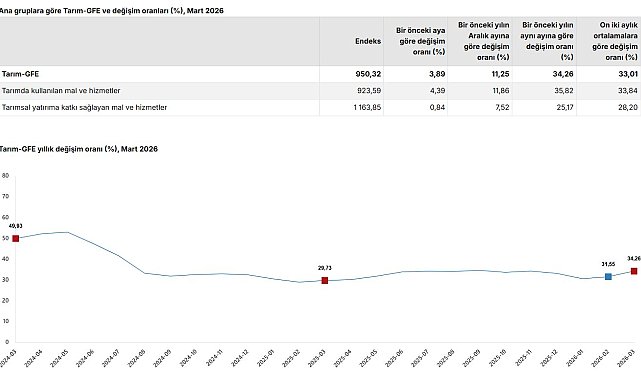
Task: Click the red data marker labeled 49,93
Action: coord(16,239)
